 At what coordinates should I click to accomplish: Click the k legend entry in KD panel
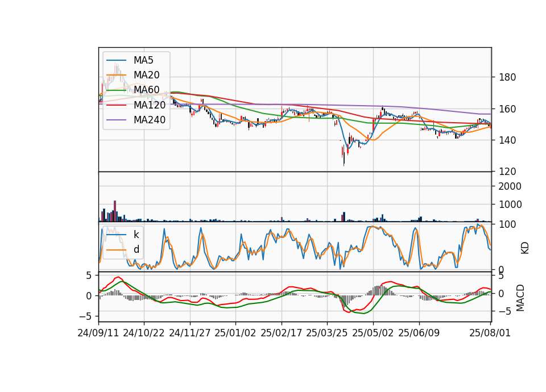[136, 235]
